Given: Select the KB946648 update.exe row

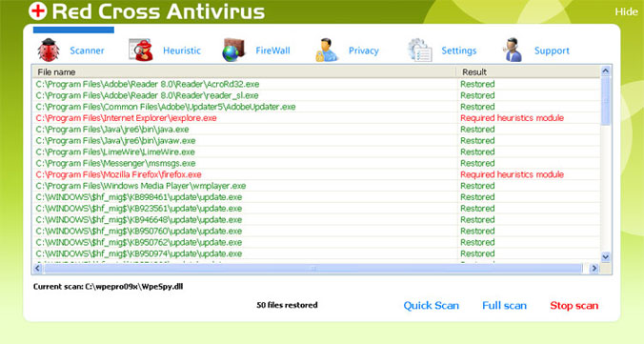Looking at the screenshot, I should click(x=316, y=219).
